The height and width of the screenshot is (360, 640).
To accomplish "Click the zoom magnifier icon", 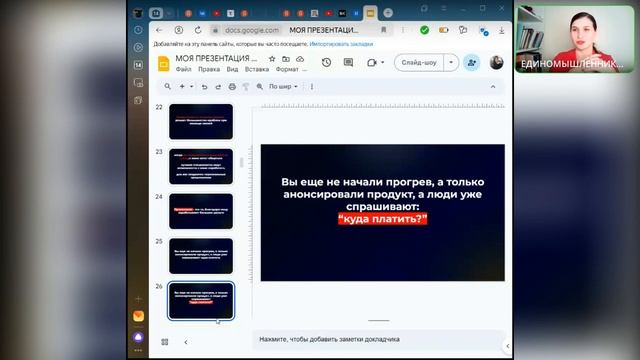I will pyautogui.click(x=260, y=87).
